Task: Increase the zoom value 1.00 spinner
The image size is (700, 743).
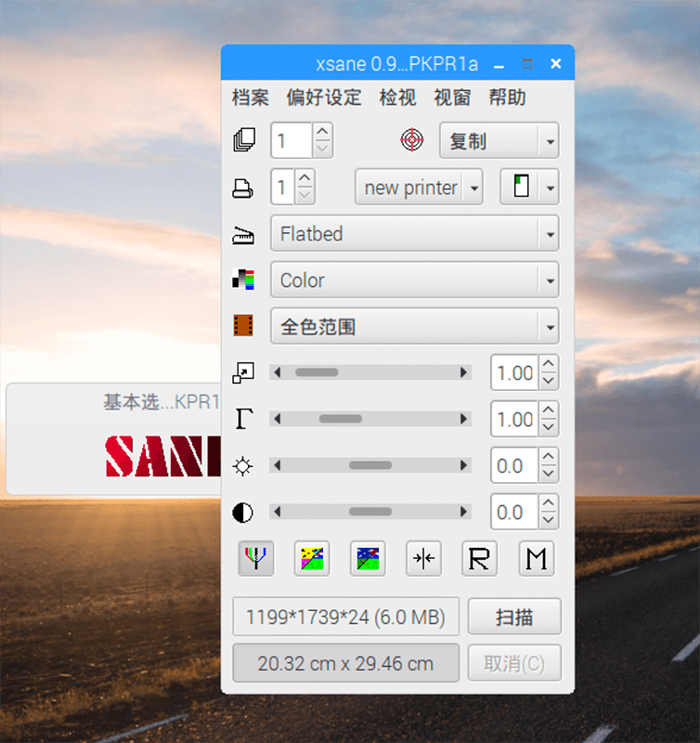Action: point(549,363)
